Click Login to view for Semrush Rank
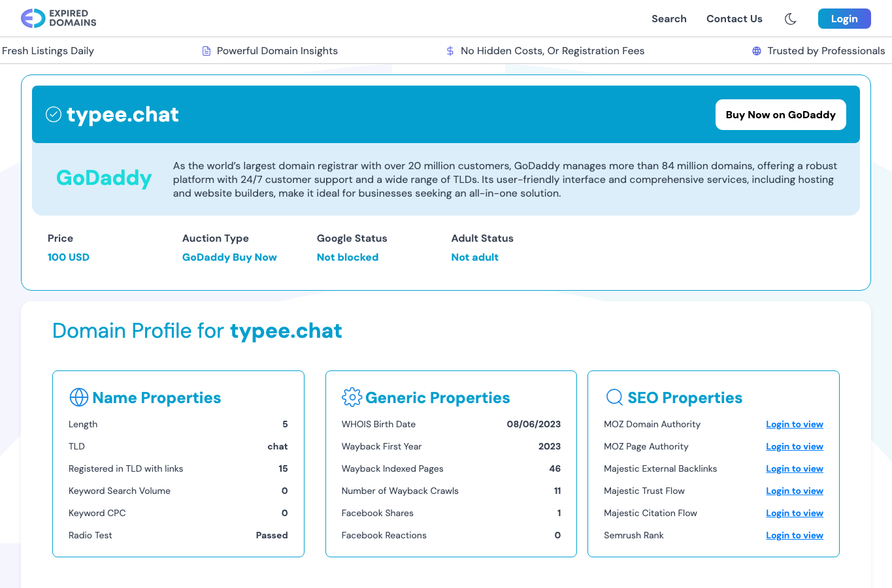This screenshot has height=588, width=892. pyautogui.click(x=795, y=536)
